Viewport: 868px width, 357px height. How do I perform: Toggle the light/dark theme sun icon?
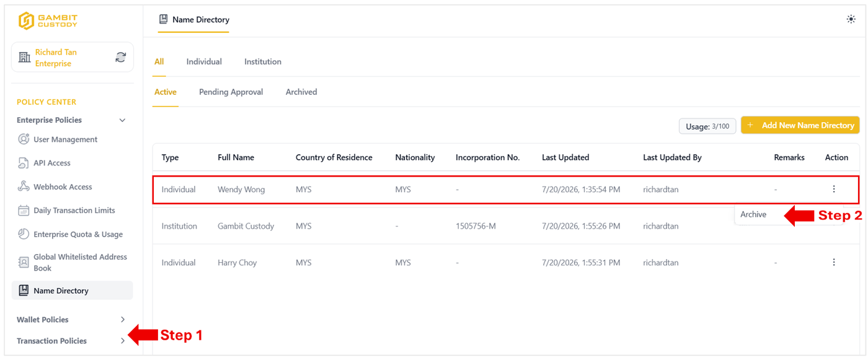851,19
